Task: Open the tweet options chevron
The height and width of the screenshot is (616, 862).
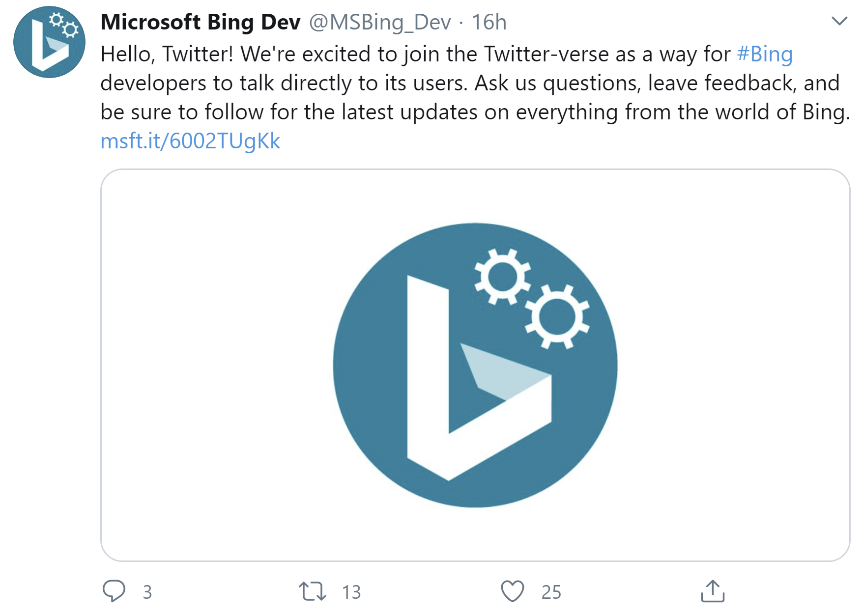Action: coord(839,21)
